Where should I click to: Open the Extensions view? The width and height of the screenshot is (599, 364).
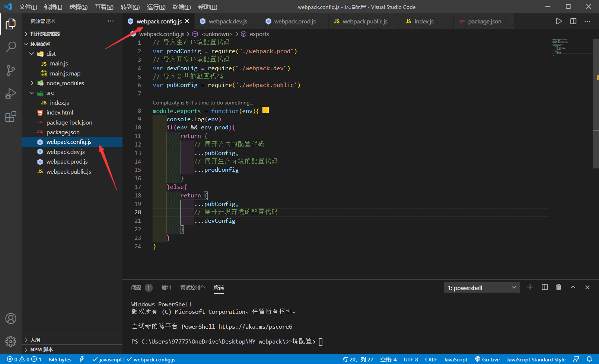coord(11,117)
